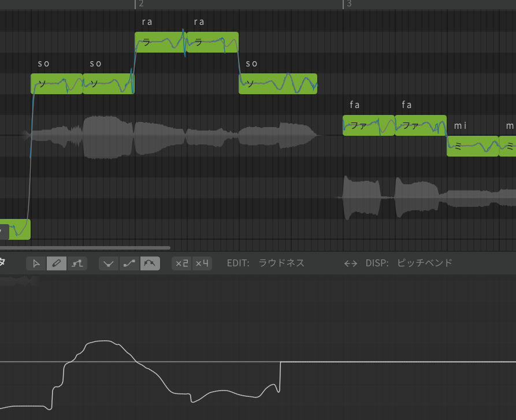The height and width of the screenshot is (420, 516).
Task: Select the arrow pointer tool
Action: [36, 263]
